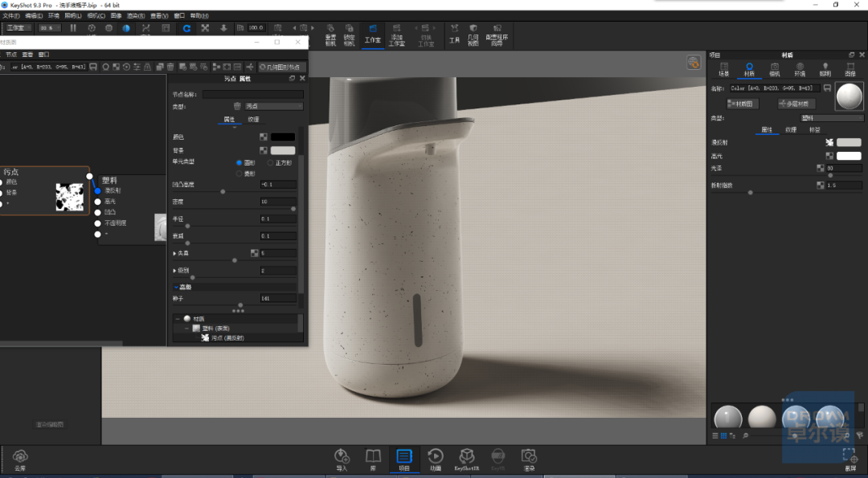Screen dimensions: 868x478
Task: Open the 动画 (Animation) icon
Action: tap(435, 460)
